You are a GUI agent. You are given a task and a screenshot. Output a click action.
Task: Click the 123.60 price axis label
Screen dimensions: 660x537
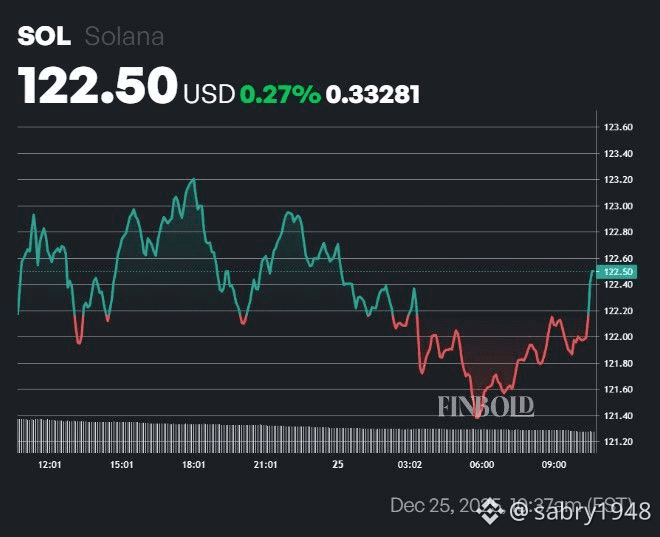pyautogui.click(x=618, y=127)
